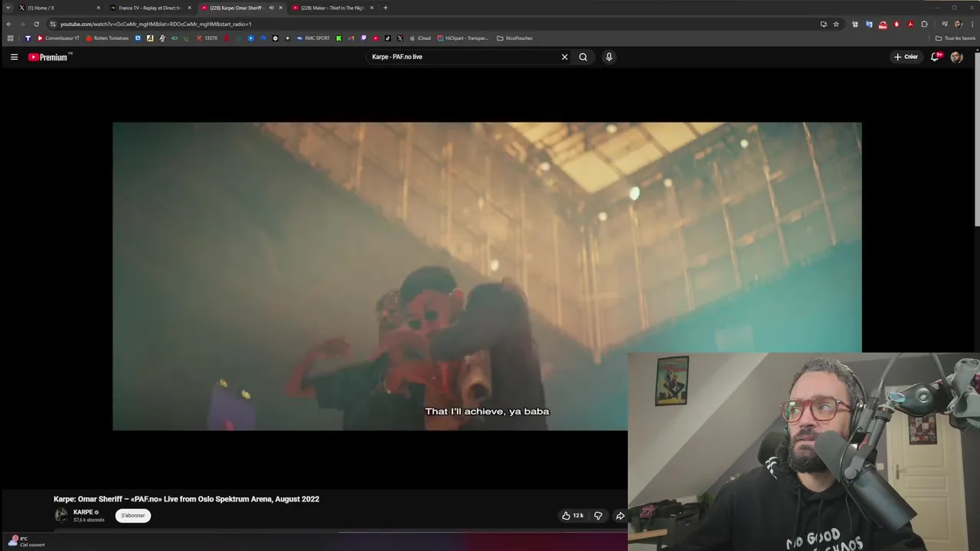Image resolution: width=980 pixels, height=551 pixels.
Task: Share the video via share arrow
Action: (620, 516)
